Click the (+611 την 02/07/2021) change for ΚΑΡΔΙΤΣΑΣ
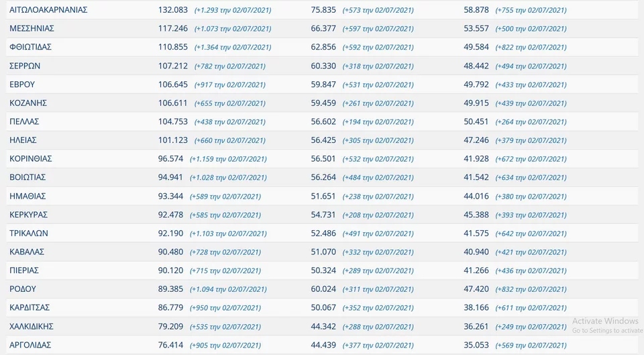This screenshot has height=355, width=644. (531, 308)
